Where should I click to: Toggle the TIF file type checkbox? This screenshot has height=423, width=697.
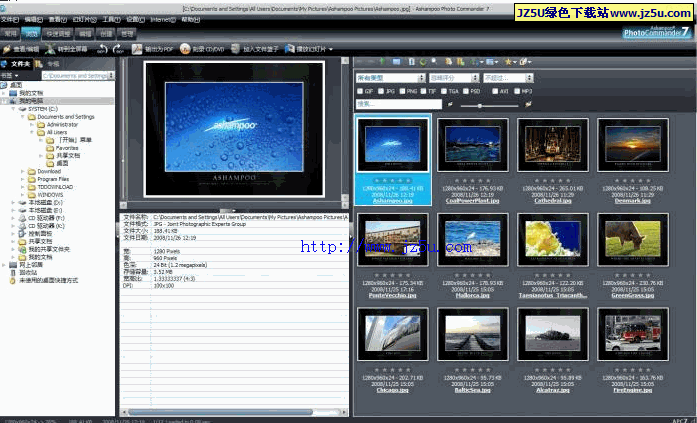(424, 91)
